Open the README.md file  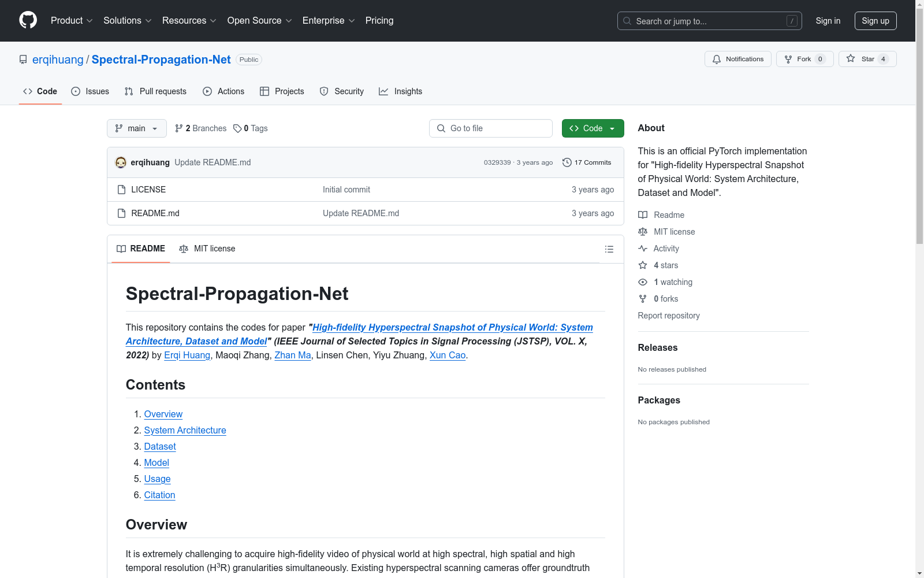[155, 213]
